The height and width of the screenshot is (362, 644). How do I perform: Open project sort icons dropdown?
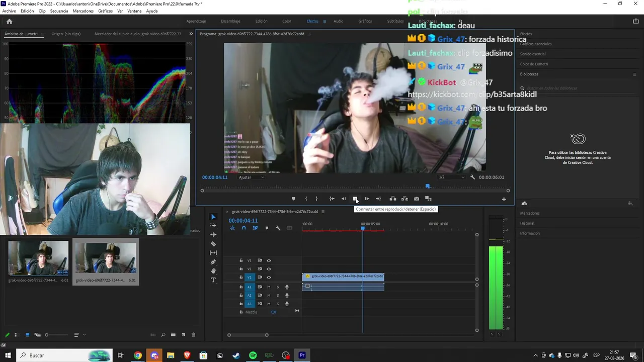pos(79,335)
